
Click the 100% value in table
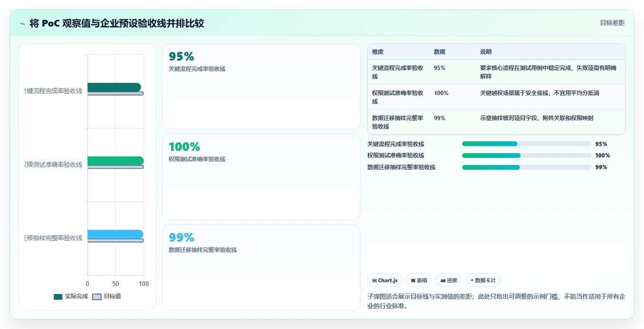pyautogui.click(x=441, y=93)
